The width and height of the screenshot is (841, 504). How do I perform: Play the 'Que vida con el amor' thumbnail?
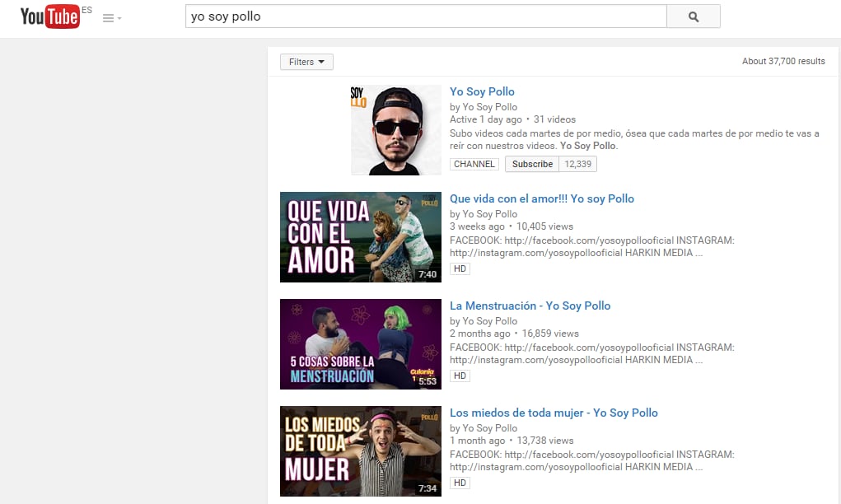[x=361, y=237]
